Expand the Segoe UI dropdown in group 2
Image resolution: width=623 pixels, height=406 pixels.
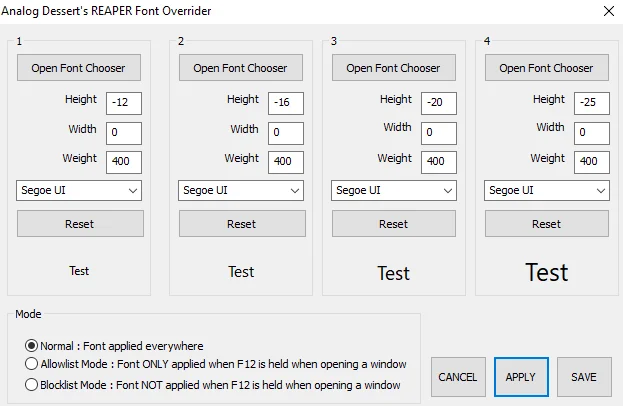(x=241, y=191)
